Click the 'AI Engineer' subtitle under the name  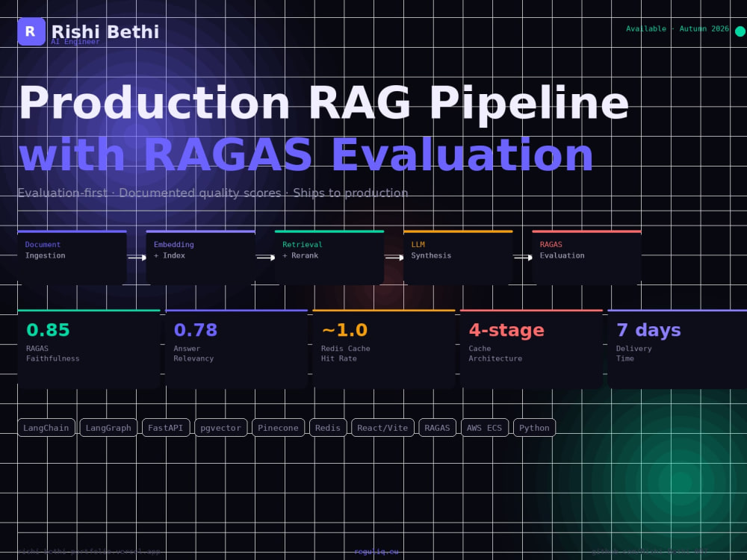(x=75, y=42)
